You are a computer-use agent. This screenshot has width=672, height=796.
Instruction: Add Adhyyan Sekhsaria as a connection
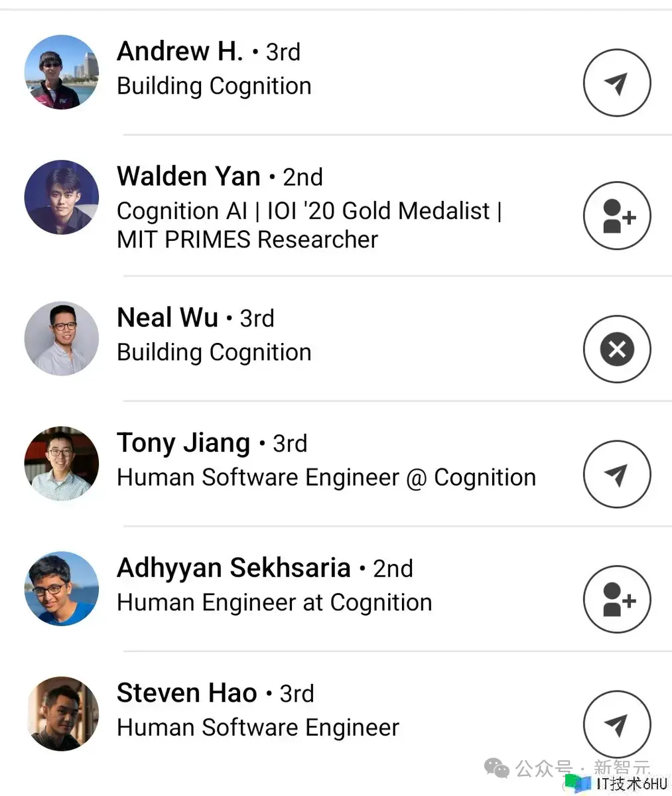[616, 599]
